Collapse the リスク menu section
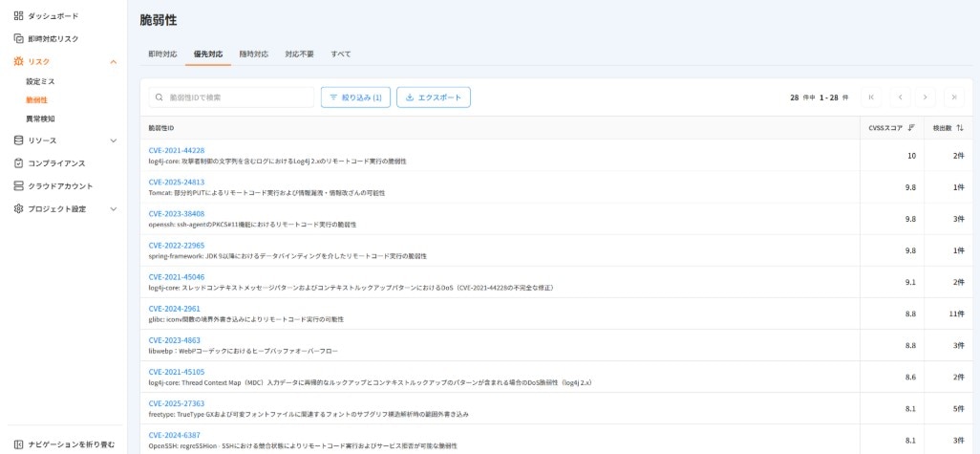Viewport: 980px width, 454px height. coord(114,62)
